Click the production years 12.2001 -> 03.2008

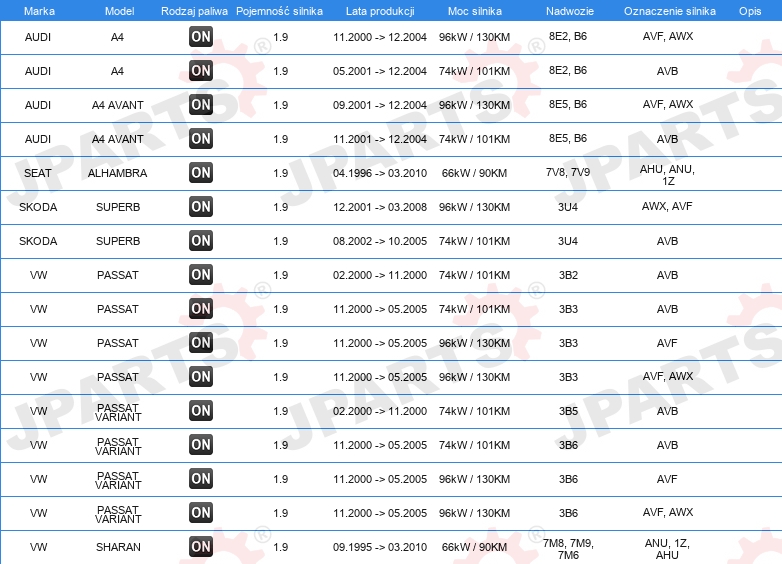click(x=380, y=207)
